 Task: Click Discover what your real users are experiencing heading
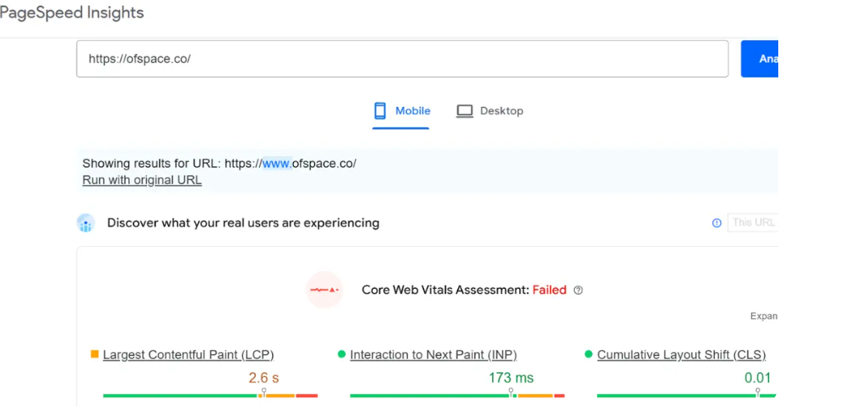(x=243, y=223)
